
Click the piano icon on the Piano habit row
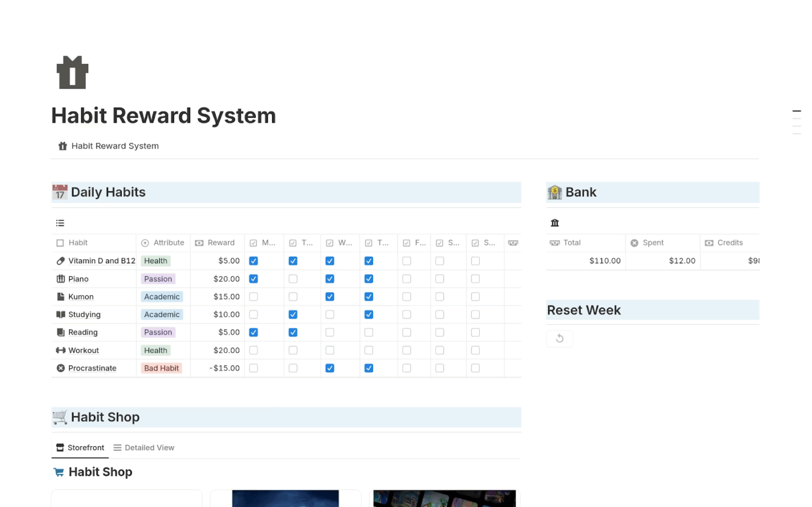pyautogui.click(x=61, y=278)
